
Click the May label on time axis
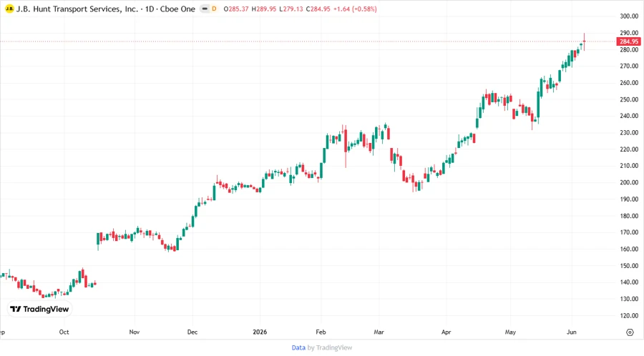(x=510, y=332)
